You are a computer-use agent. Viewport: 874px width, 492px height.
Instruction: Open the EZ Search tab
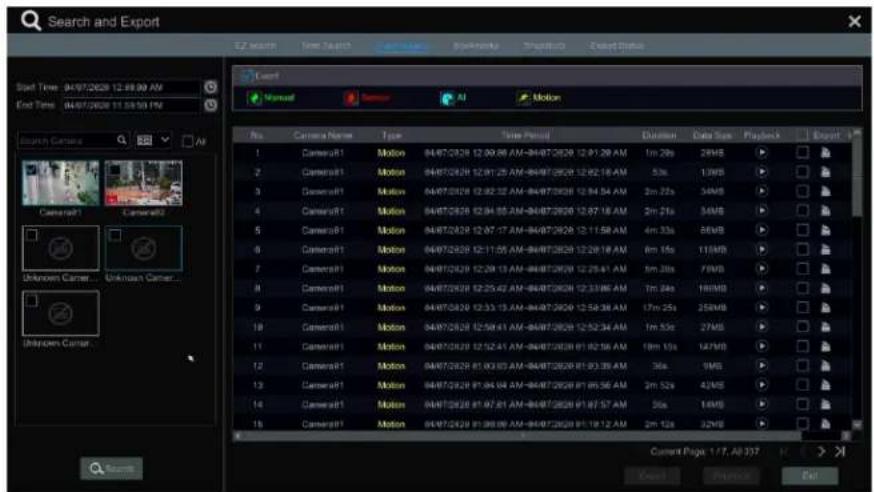pyautogui.click(x=255, y=46)
